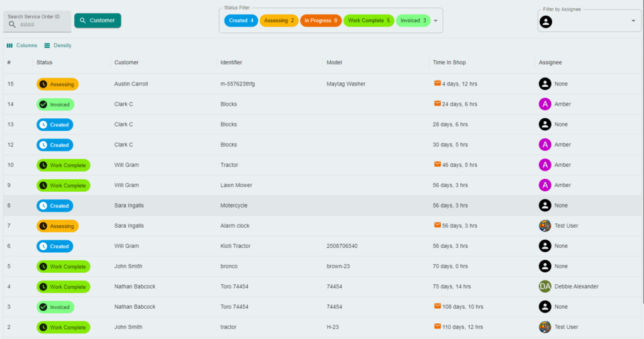Open the Invoiced status chip for order 3
644x339 pixels.
(55, 307)
